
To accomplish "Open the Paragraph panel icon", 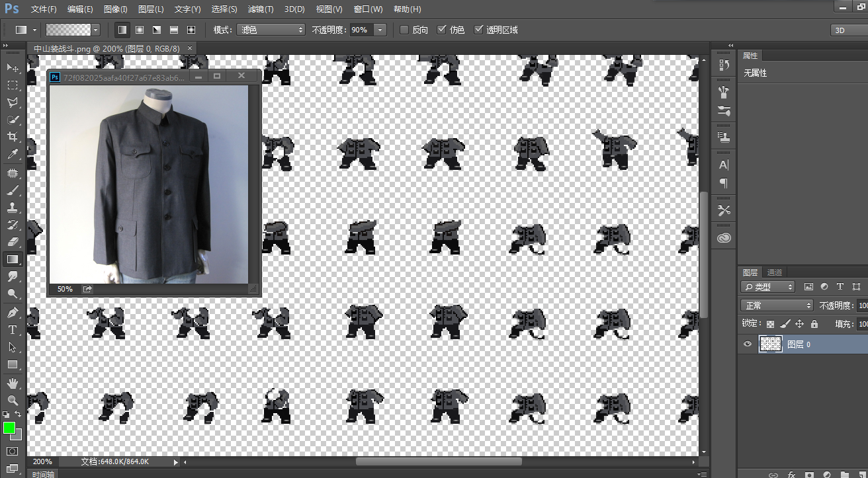I will click(724, 183).
